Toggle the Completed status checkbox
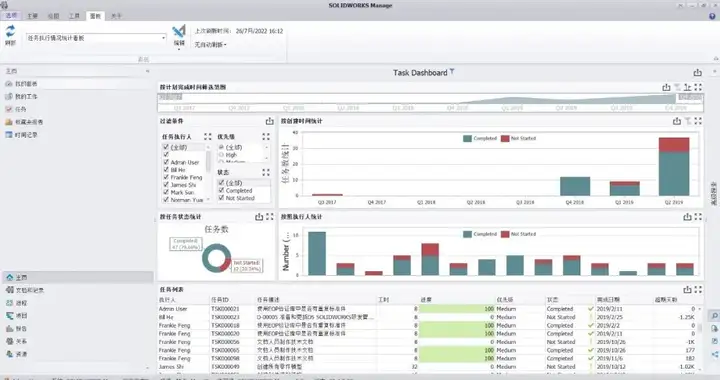 pyautogui.click(x=221, y=190)
